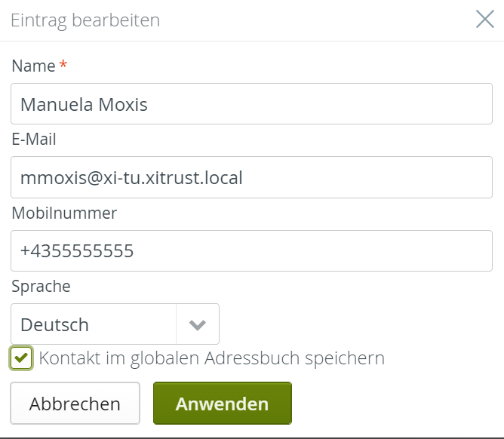Click the phone number +4355555555
Screen dimensions: 504x439
pos(77,250)
